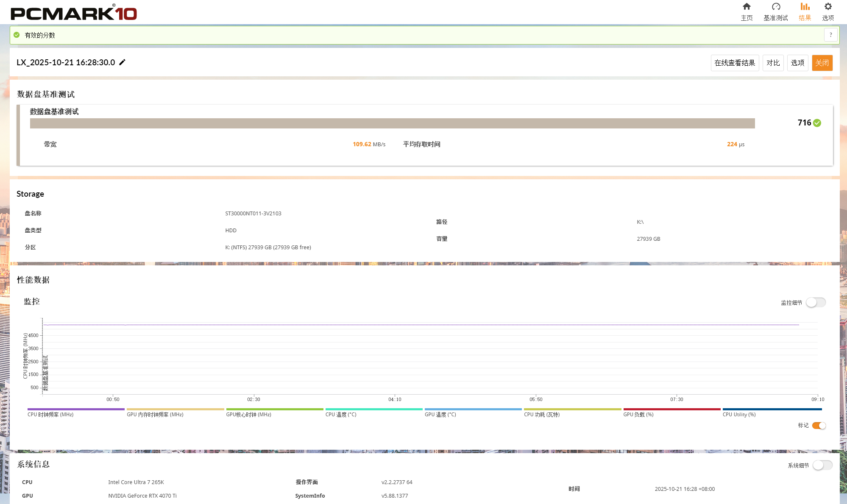Turn off the 标记 markers toggle
This screenshot has height=504, width=847.
coord(819,425)
